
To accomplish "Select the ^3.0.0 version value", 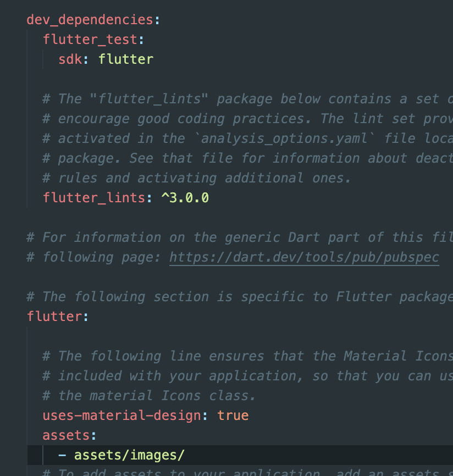I will (185, 198).
